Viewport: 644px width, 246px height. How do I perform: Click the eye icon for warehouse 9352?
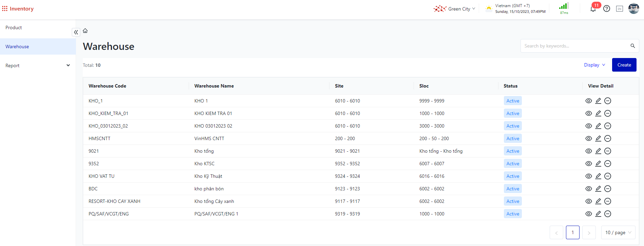[x=589, y=164]
